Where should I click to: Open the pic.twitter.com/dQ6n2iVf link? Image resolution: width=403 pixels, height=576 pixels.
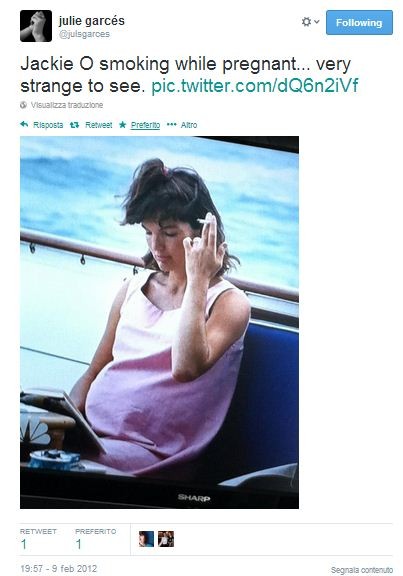coord(255,86)
